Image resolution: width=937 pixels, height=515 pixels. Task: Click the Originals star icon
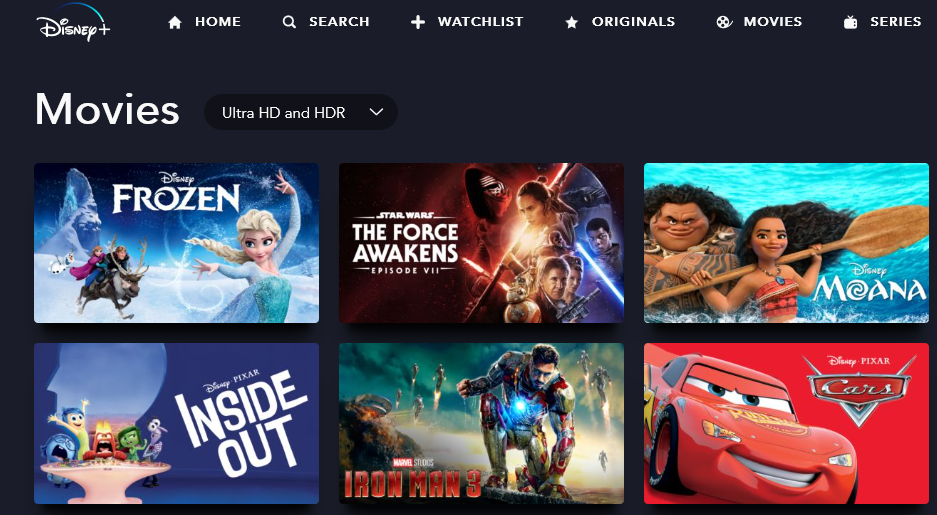point(571,23)
